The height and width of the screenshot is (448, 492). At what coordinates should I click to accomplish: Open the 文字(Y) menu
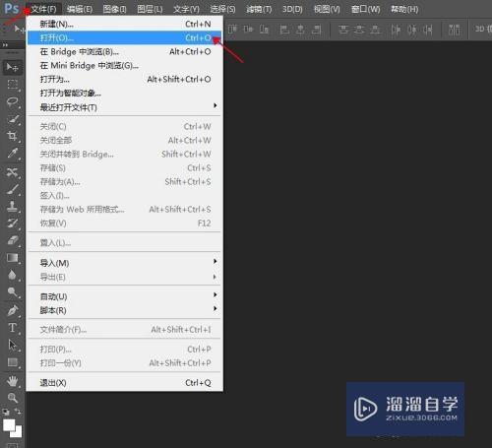(186, 9)
